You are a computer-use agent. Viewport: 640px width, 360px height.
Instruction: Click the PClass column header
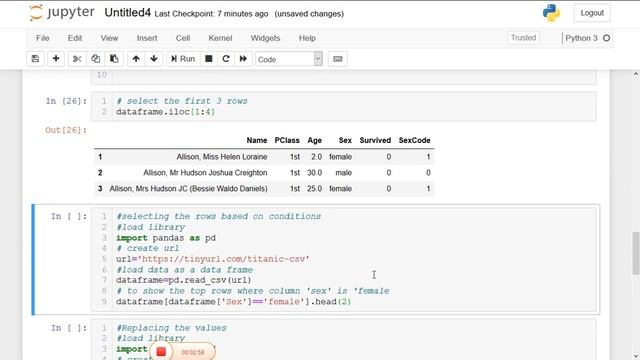point(287,140)
